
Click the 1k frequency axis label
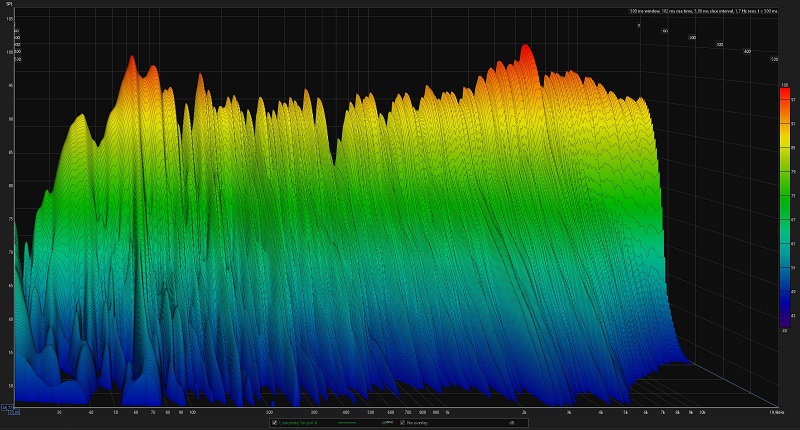(447, 411)
